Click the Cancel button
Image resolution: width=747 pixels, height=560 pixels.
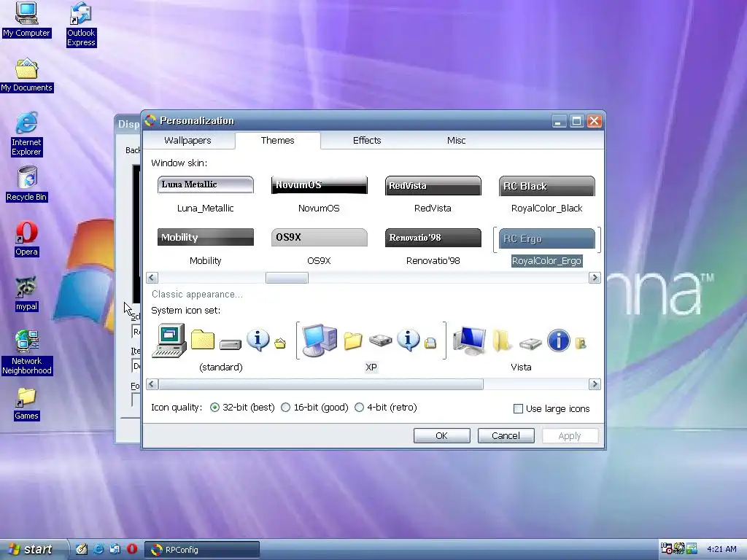click(x=506, y=436)
